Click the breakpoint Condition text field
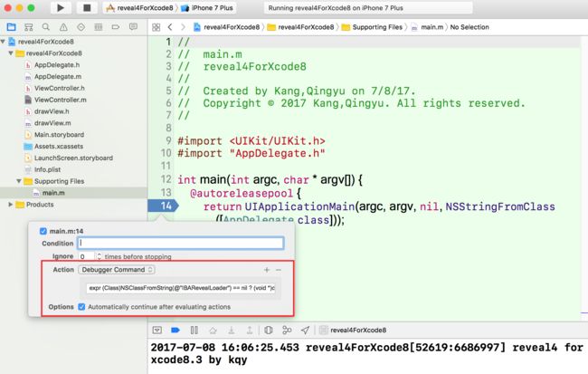The image size is (588, 374). 181,243
